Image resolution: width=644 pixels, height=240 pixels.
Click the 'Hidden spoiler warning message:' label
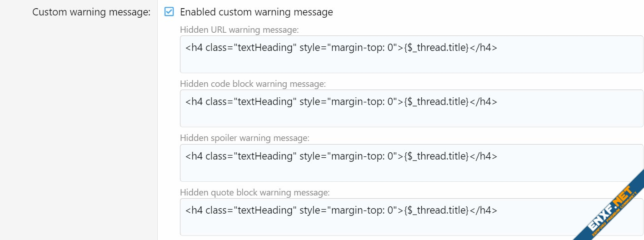245,138
